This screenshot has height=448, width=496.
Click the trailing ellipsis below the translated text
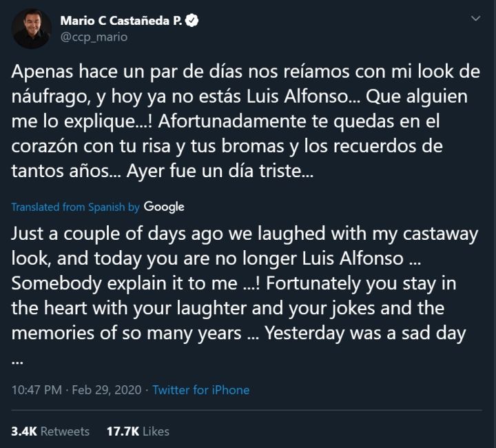[x=19, y=359]
